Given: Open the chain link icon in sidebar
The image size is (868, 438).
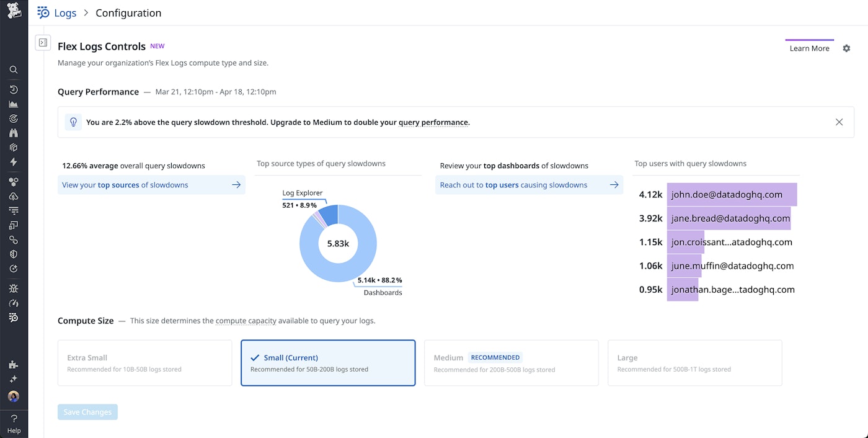Looking at the screenshot, I should point(14,240).
